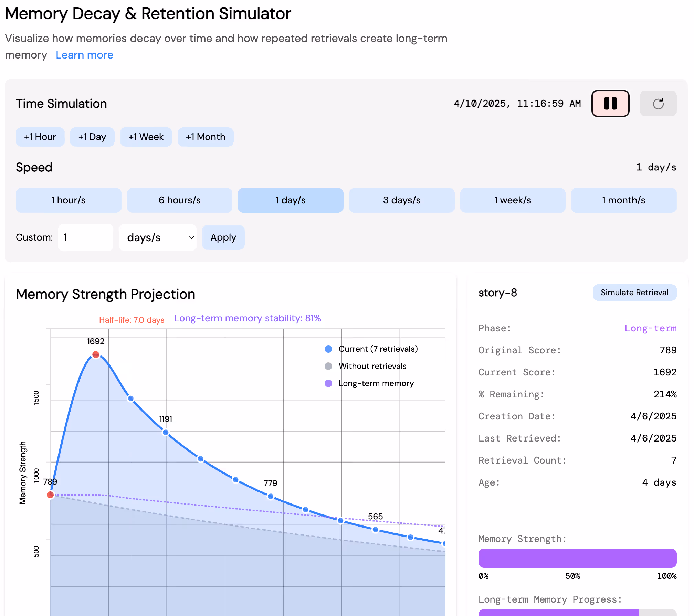694x616 pixels.
Task: Click the red starting point labeled 789
Action: [x=50, y=495]
